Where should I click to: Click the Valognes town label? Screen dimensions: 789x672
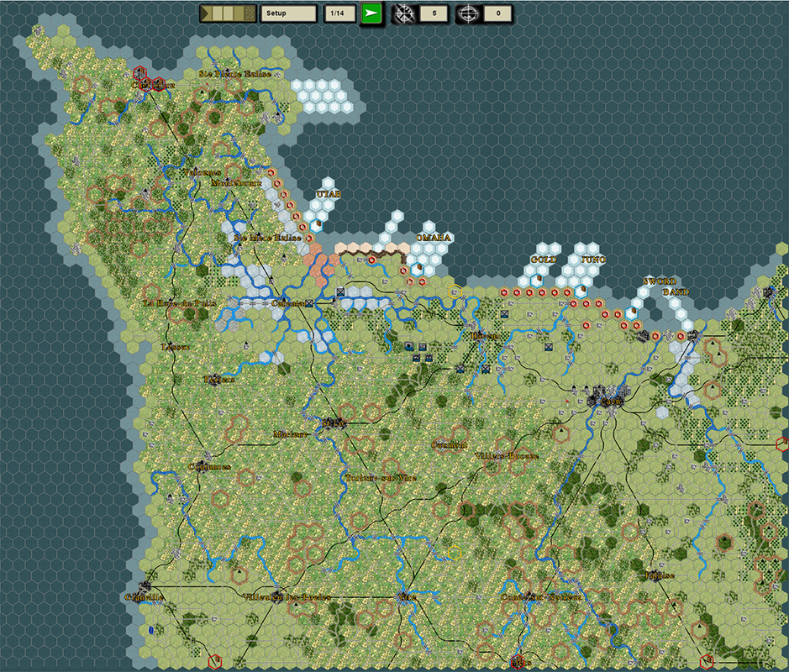pos(202,172)
